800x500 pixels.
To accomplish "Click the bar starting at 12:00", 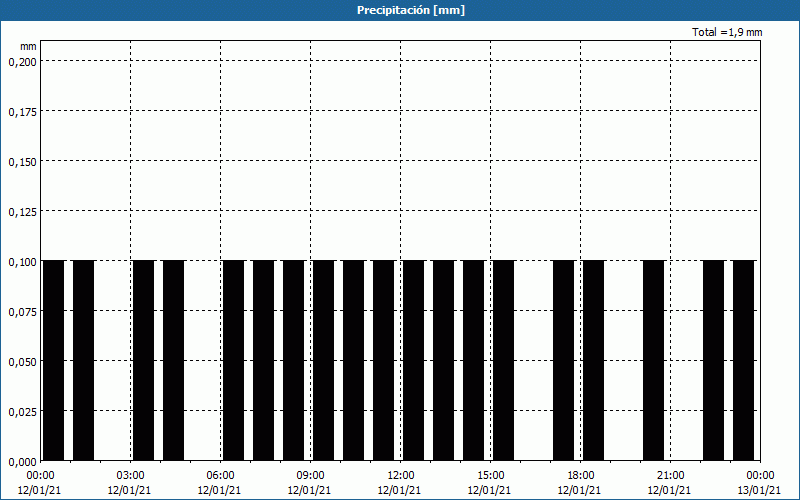I will [414, 360].
